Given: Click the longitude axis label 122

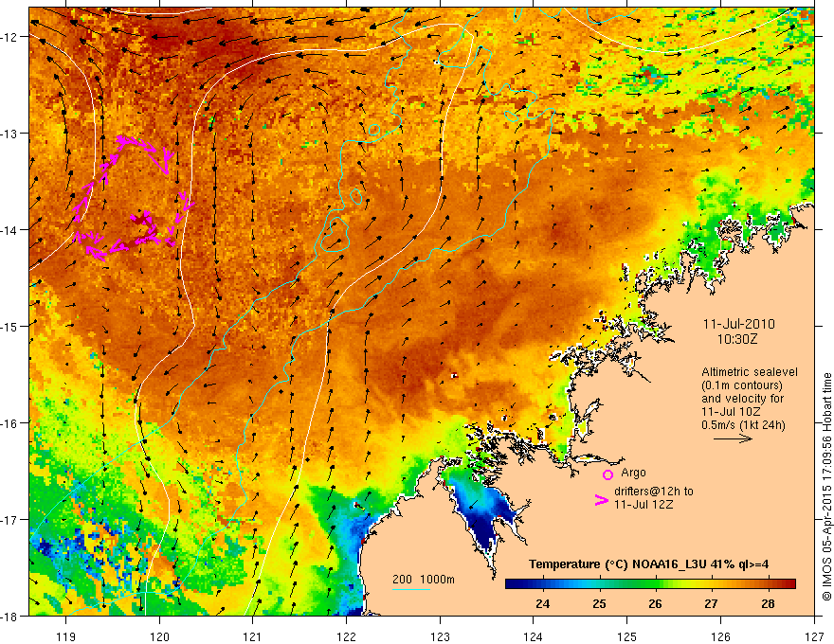Looking at the screenshot, I should 346,636.
